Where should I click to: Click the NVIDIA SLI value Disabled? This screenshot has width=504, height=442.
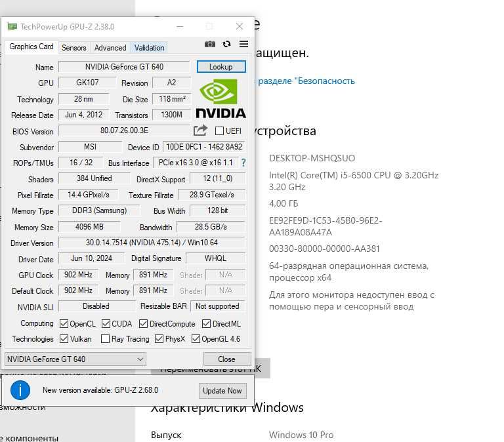point(96,306)
